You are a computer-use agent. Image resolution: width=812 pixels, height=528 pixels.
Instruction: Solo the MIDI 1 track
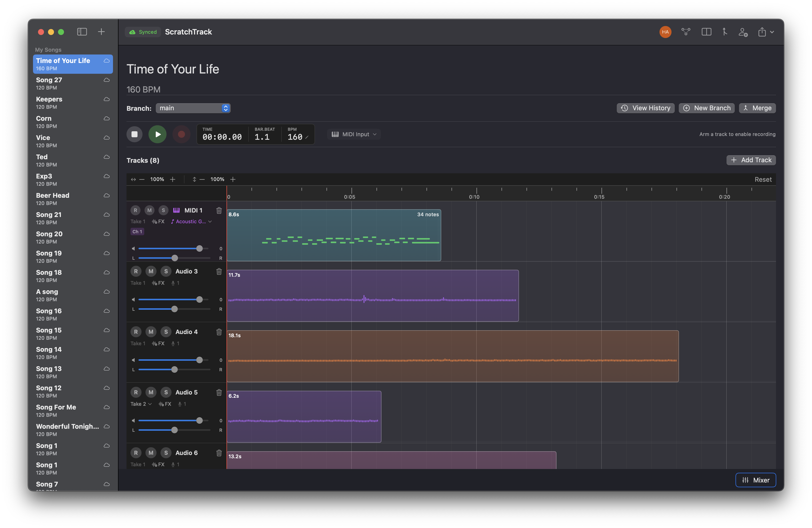(163, 210)
